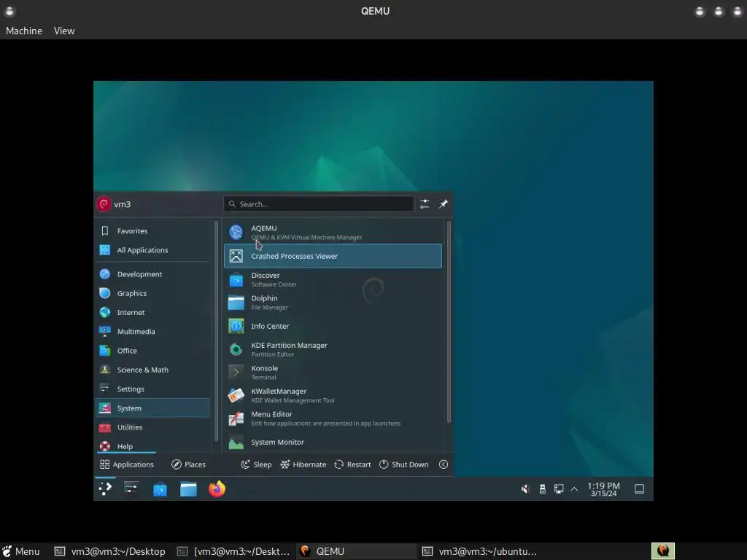Screen dimensions: 747x560
Task: Open Discover from guest panel
Action: pos(160,489)
